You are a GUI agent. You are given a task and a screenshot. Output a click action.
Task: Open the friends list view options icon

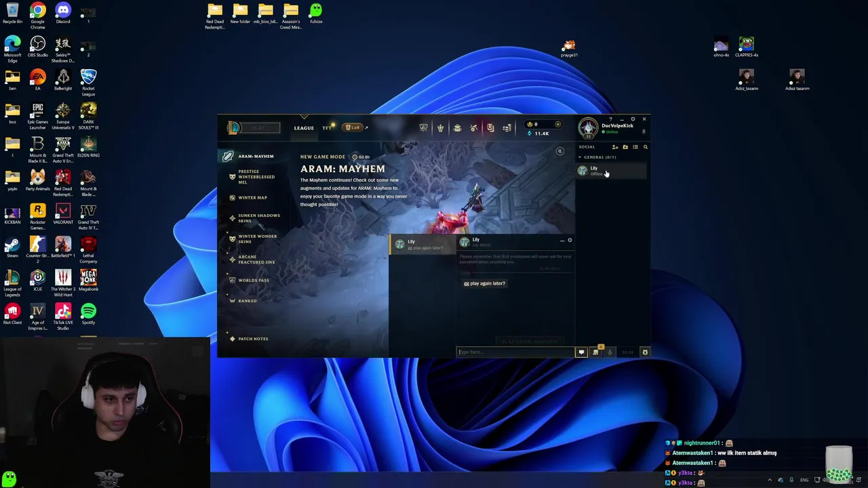[x=635, y=147]
